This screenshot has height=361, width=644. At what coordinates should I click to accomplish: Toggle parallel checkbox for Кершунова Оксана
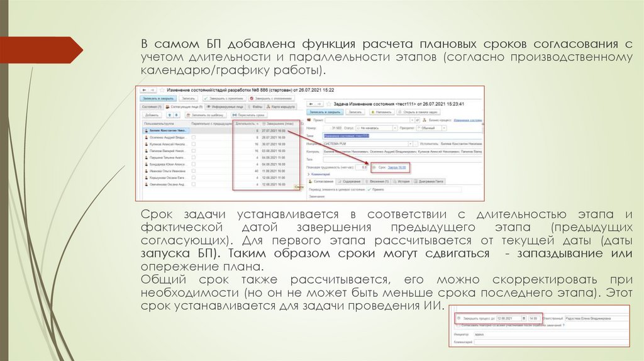click(194, 178)
